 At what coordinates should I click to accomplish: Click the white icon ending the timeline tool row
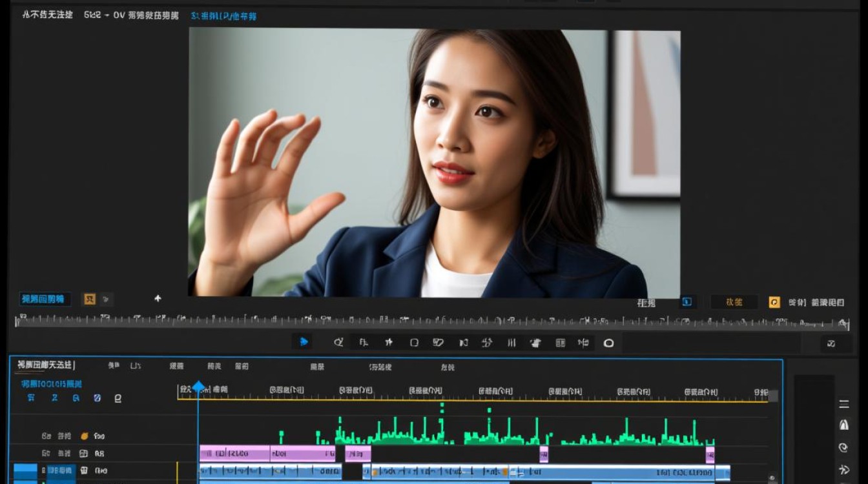[118, 398]
